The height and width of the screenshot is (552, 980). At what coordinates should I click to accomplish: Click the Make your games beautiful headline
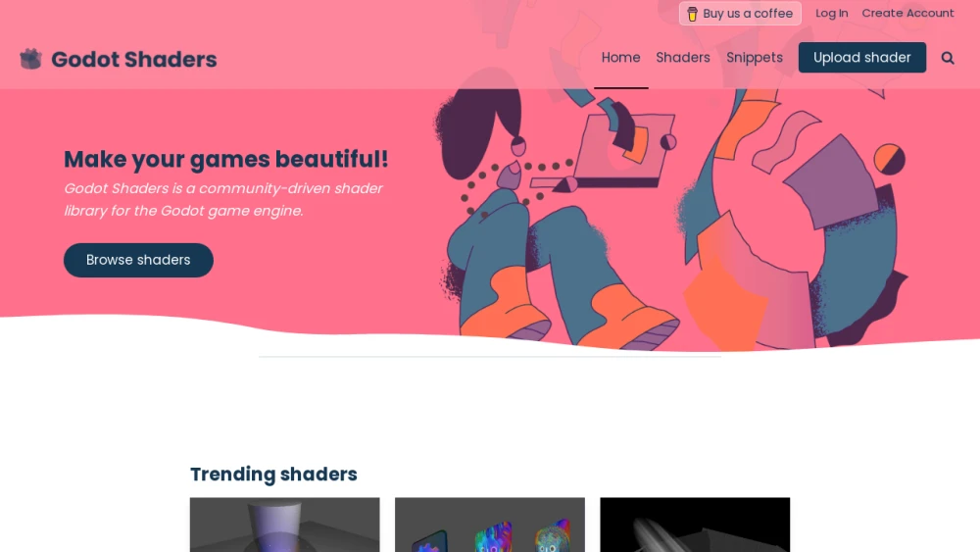pos(225,159)
